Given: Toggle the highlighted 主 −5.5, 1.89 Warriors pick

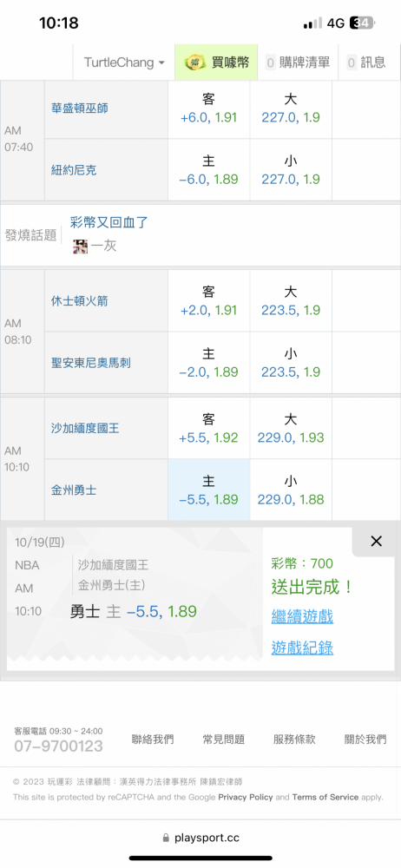Looking at the screenshot, I should pyautogui.click(x=208, y=490).
